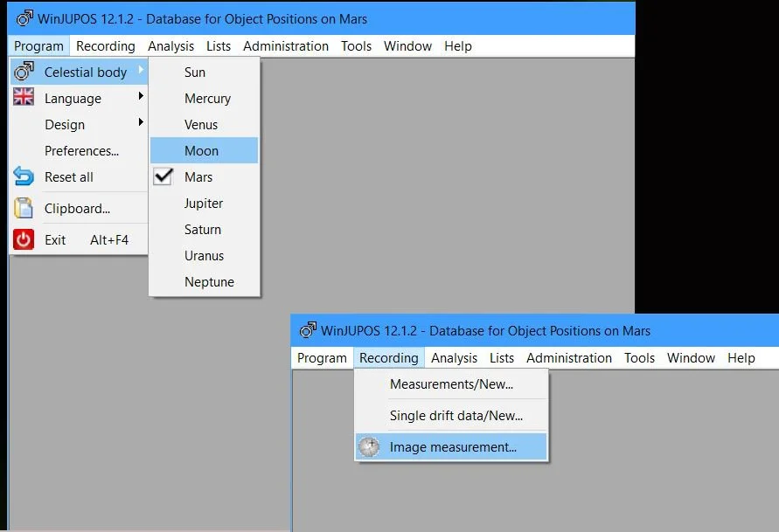Screen dimensions: 779x532
Task: Open the Administration menu in the top window
Action: 286,46
